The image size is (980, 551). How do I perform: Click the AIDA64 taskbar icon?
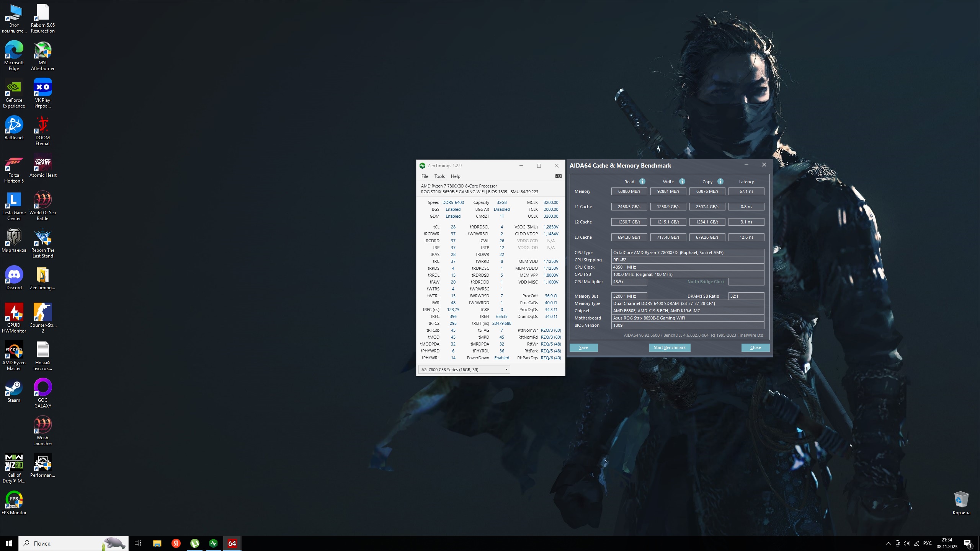[232, 543]
